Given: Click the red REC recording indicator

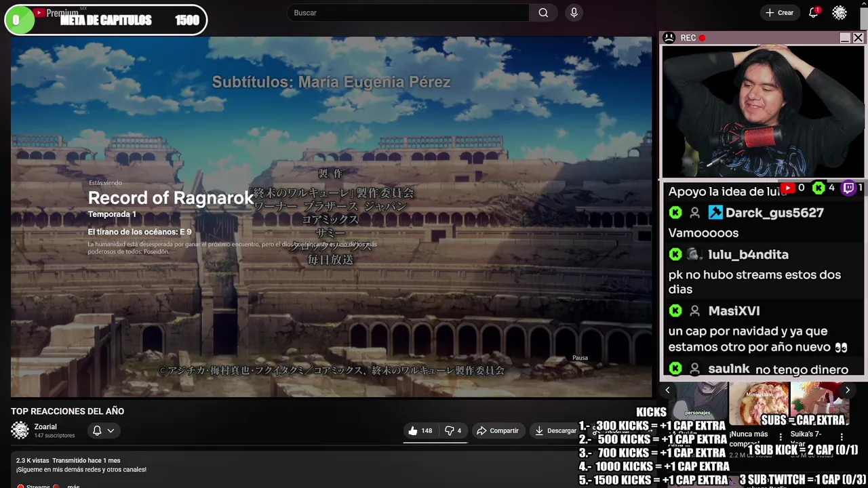Looking at the screenshot, I should click(702, 38).
